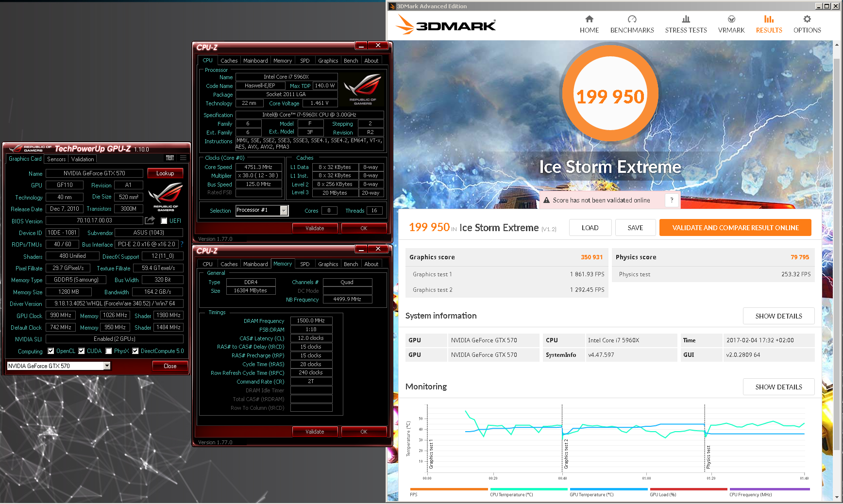Click the blue question mark next to Bus Interface
The image size is (843, 504).
182,244
